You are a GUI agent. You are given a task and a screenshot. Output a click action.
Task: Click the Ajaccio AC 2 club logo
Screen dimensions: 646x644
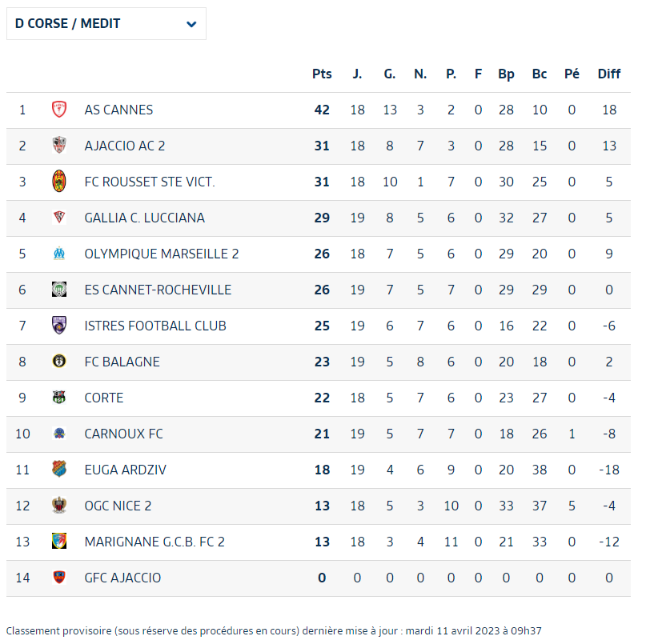coord(59,146)
